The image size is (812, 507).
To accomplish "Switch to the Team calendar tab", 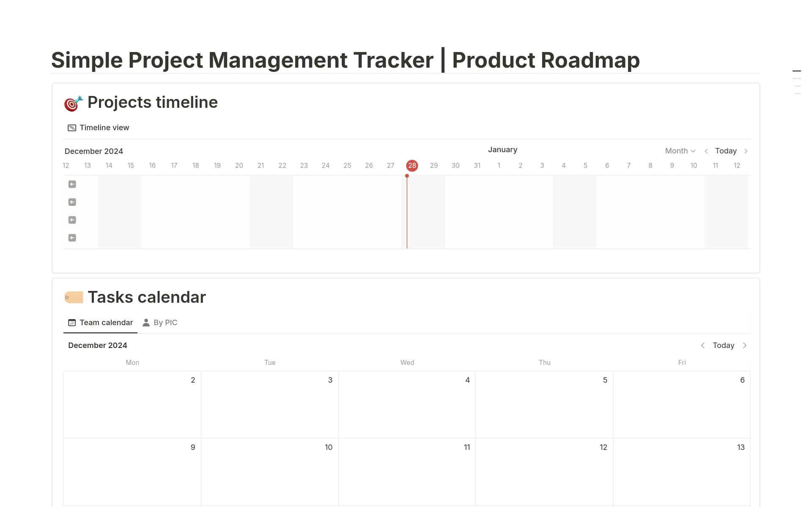I will pyautogui.click(x=106, y=322).
